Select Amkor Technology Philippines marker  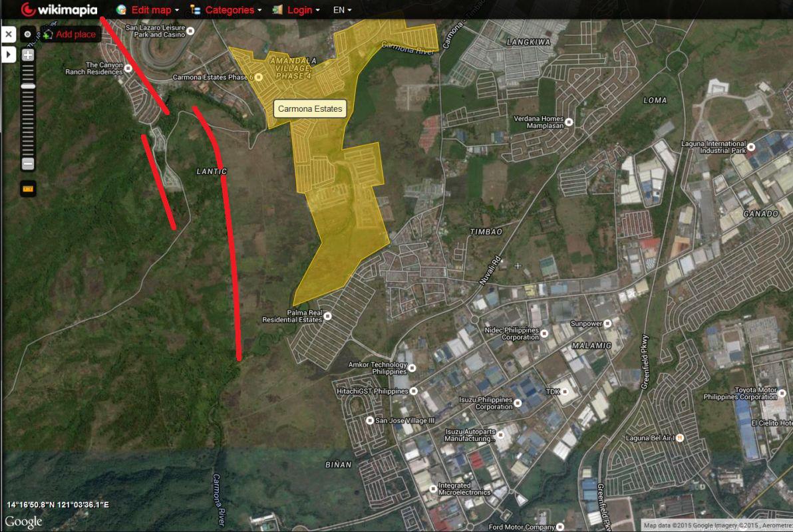(x=412, y=368)
